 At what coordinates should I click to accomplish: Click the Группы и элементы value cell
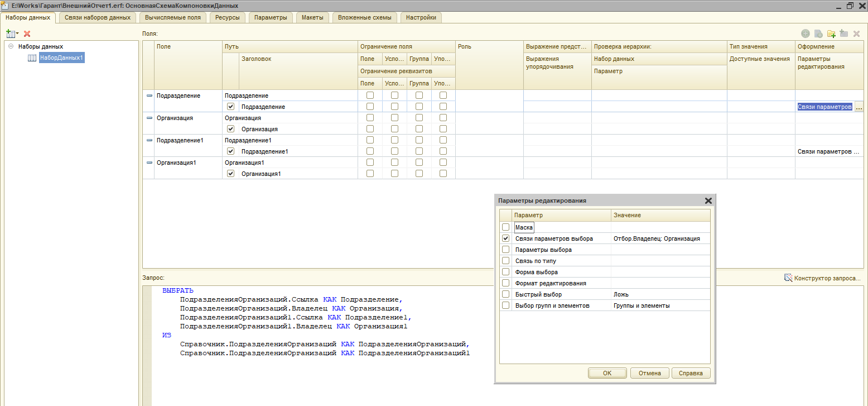660,305
